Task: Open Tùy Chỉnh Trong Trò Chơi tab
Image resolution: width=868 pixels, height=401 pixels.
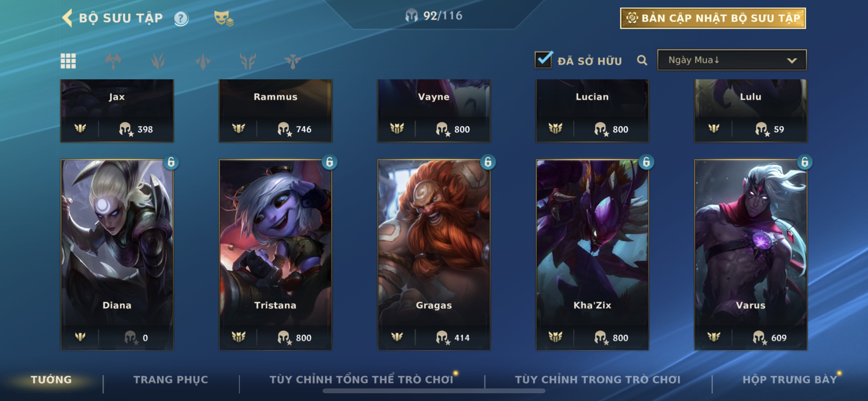Action: [598, 379]
